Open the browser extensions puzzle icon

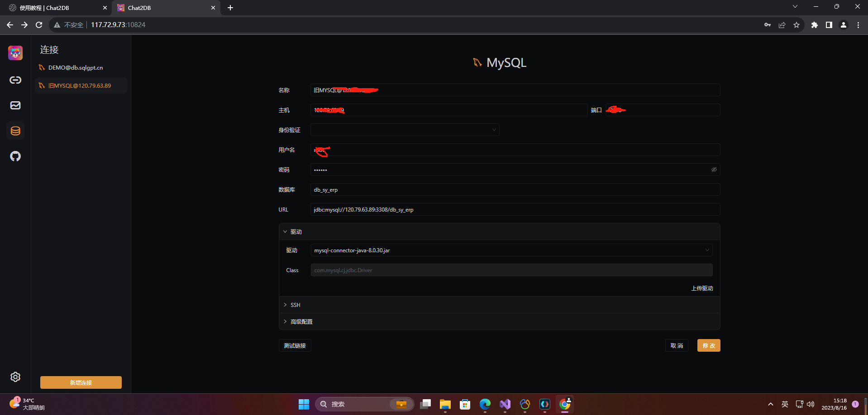815,25
